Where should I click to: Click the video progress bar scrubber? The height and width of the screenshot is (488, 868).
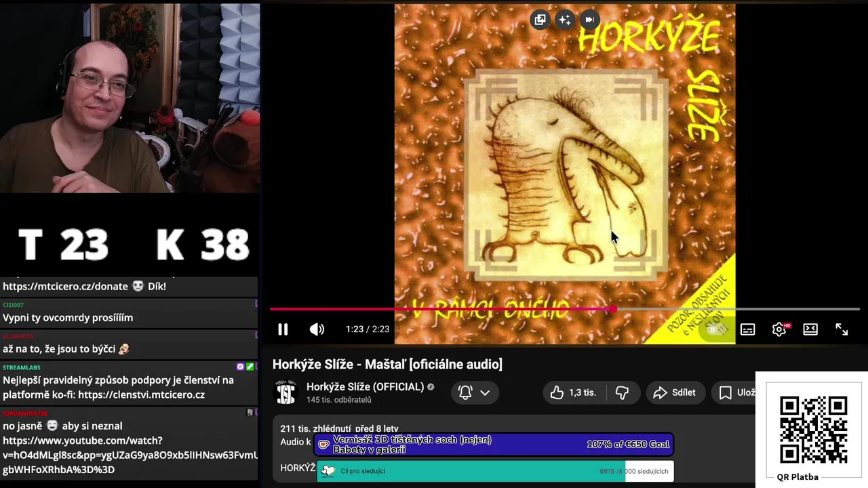click(x=613, y=309)
